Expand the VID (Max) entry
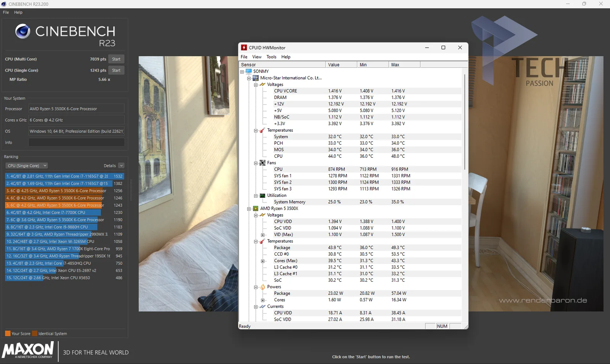610x364 pixels. [x=263, y=235]
